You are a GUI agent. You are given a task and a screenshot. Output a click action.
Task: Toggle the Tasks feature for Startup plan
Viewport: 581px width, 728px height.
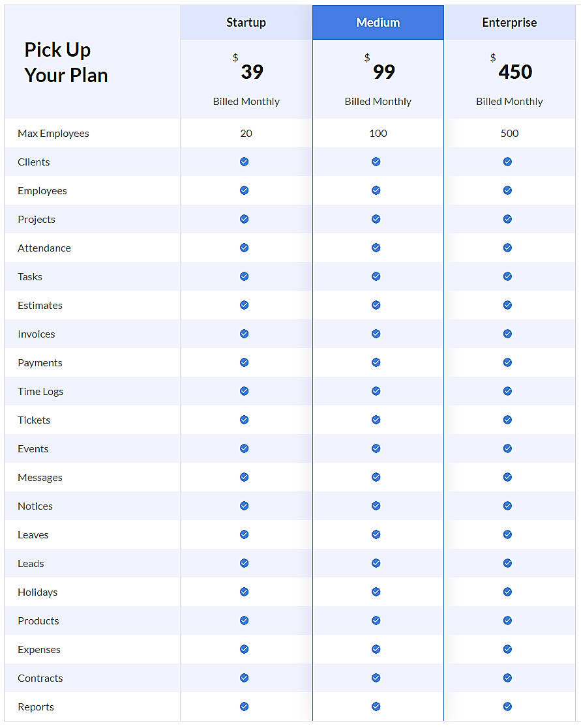click(x=245, y=276)
